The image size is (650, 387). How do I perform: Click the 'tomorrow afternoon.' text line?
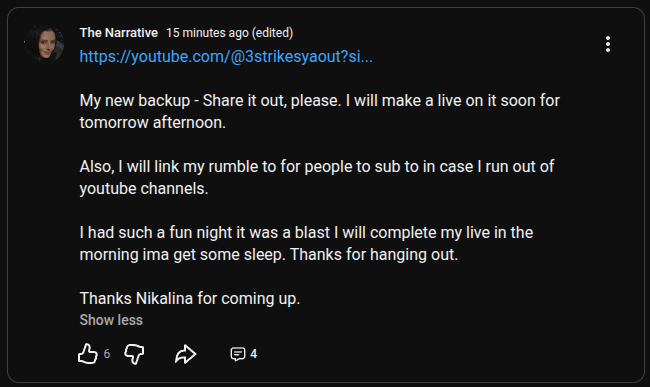[153, 123]
